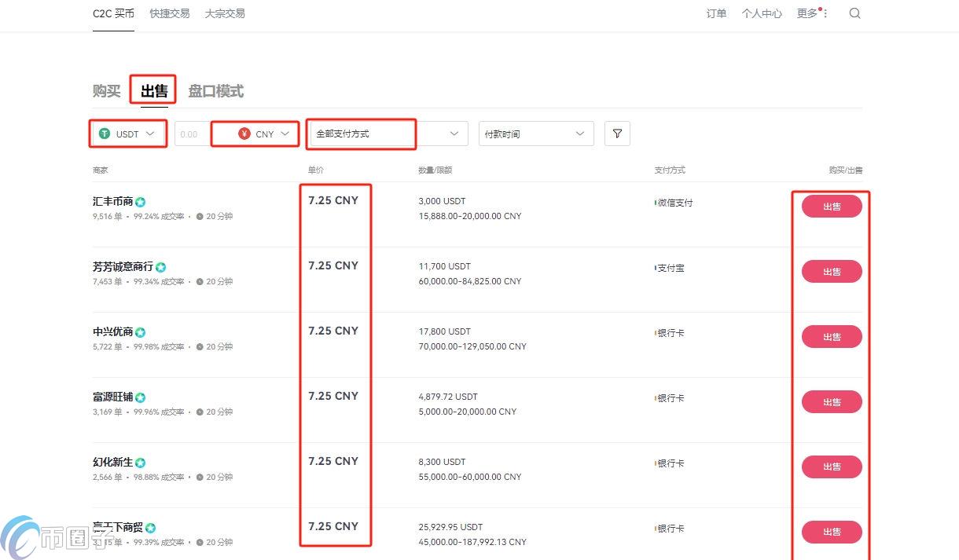Click 出售 button for 芳芳诚意商行

coord(832,272)
